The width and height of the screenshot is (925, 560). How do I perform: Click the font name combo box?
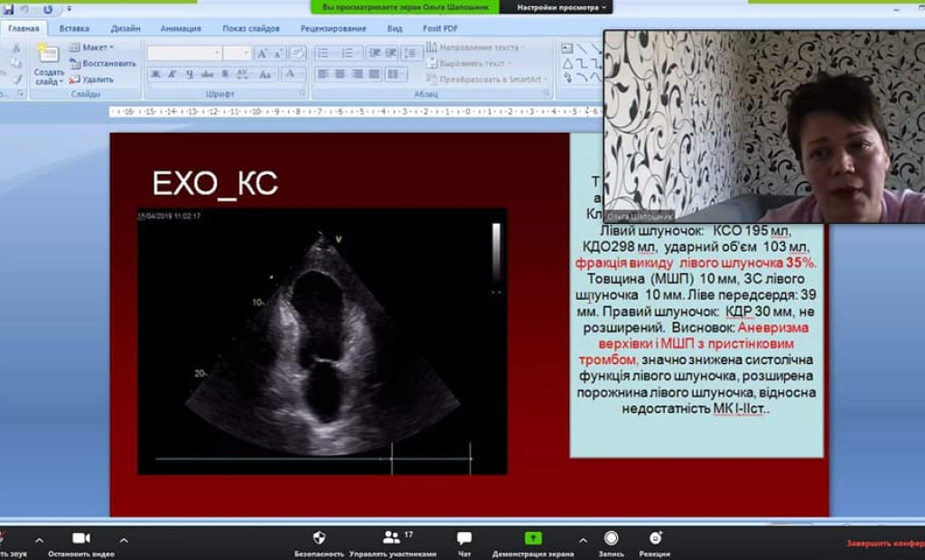pyautogui.click(x=183, y=53)
